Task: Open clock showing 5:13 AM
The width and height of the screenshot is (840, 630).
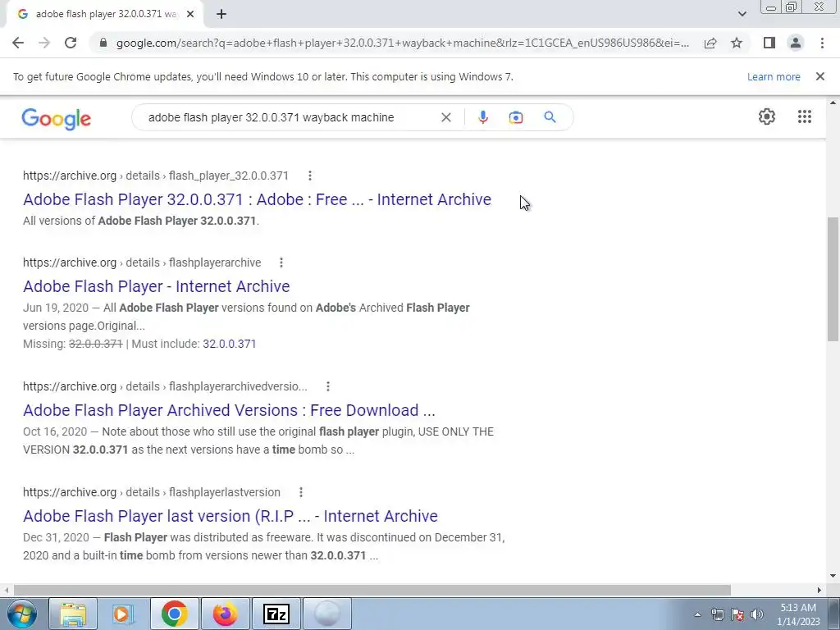Action: click(798, 614)
